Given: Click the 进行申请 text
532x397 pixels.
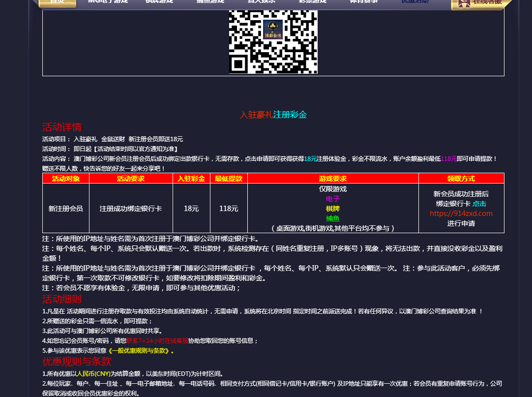Looking at the screenshot, I should point(461,223).
